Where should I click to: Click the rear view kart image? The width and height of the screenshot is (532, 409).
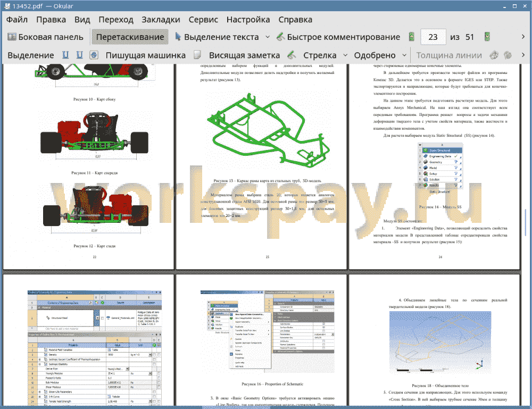95,210
